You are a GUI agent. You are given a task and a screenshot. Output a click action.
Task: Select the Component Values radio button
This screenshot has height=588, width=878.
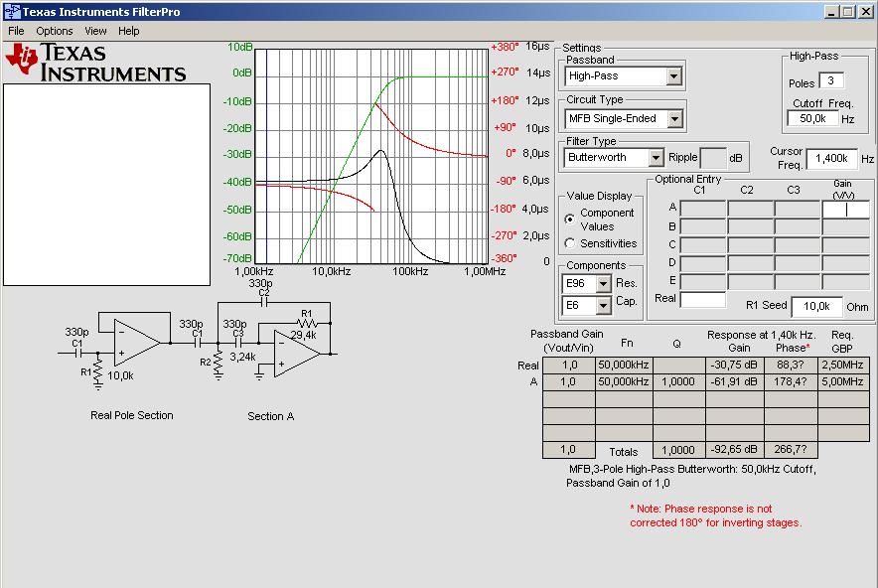[569, 219]
